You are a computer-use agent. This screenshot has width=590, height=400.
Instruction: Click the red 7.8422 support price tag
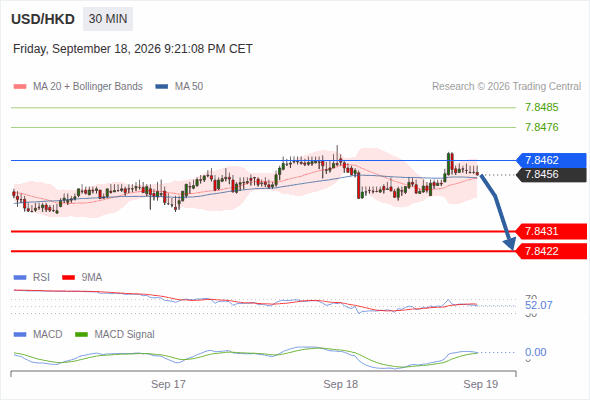551,251
